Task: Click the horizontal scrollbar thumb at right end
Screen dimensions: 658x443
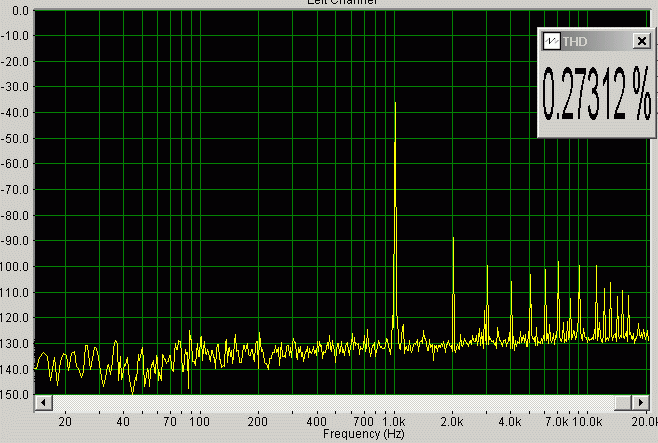Action: (x=623, y=403)
